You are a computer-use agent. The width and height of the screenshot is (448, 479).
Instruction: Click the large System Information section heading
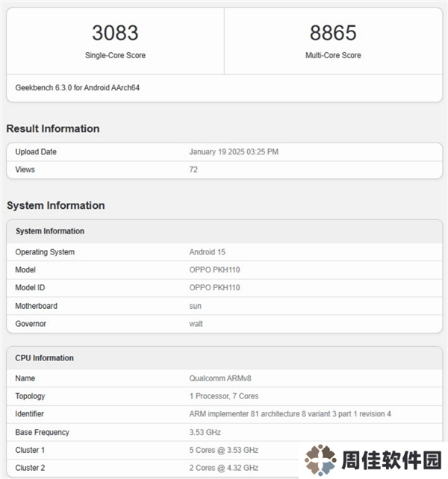(x=56, y=205)
